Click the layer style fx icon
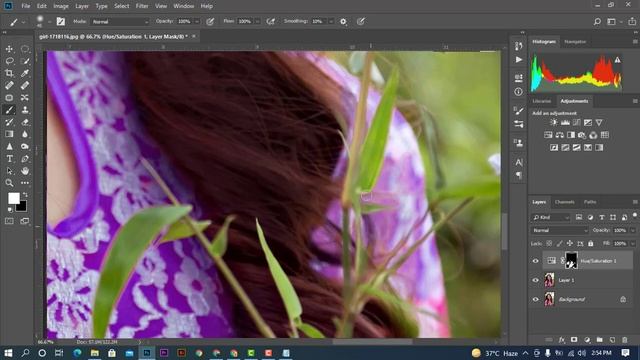Viewport: 640px width, 360px height. (x=562, y=340)
